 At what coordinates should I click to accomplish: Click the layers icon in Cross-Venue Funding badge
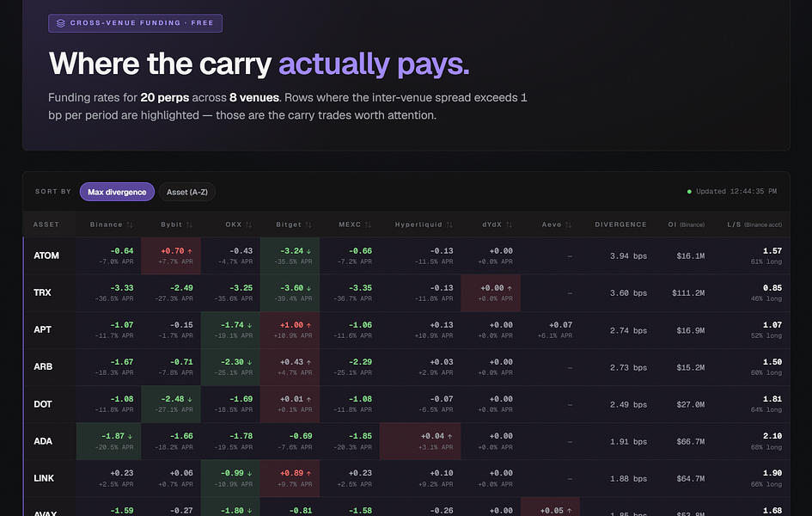(x=61, y=23)
